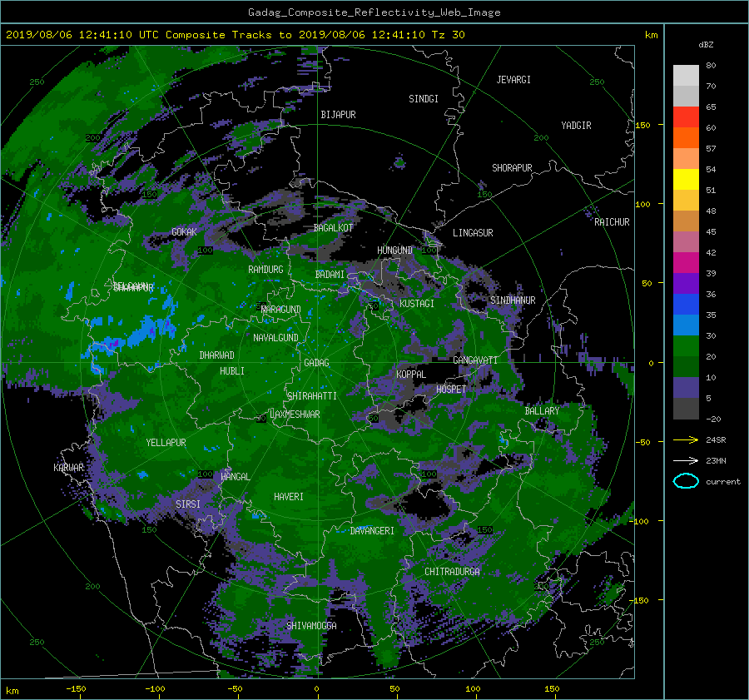749x700 pixels.
Task: Select the dark gray -20 to 5 dBZ swatch
Action: (x=686, y=409)
